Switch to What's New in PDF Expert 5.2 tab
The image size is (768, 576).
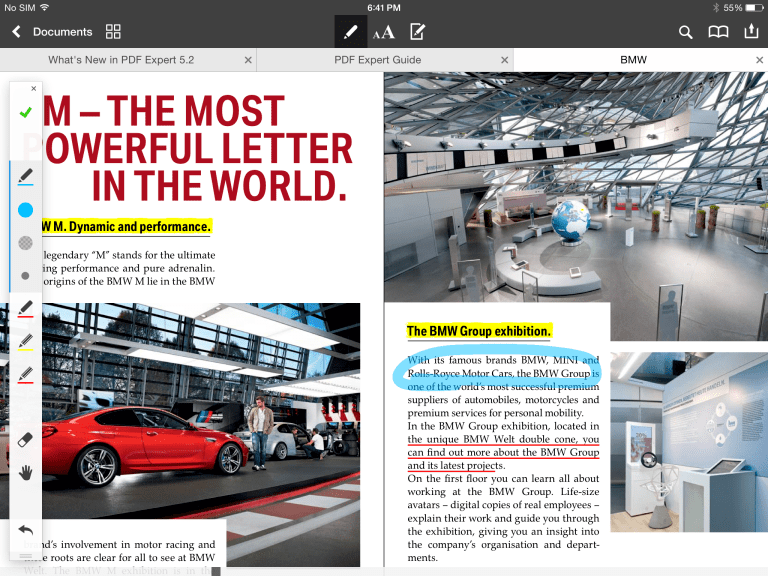pos(121,60)
